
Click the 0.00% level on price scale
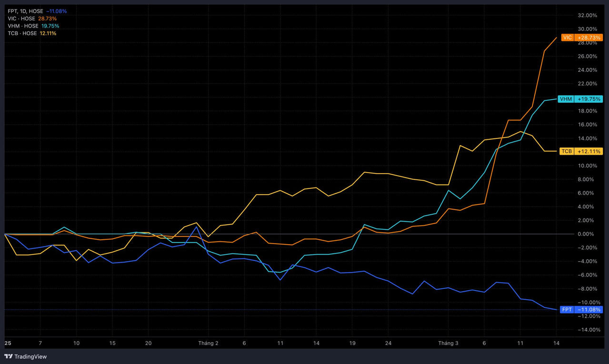pos(587,234)
